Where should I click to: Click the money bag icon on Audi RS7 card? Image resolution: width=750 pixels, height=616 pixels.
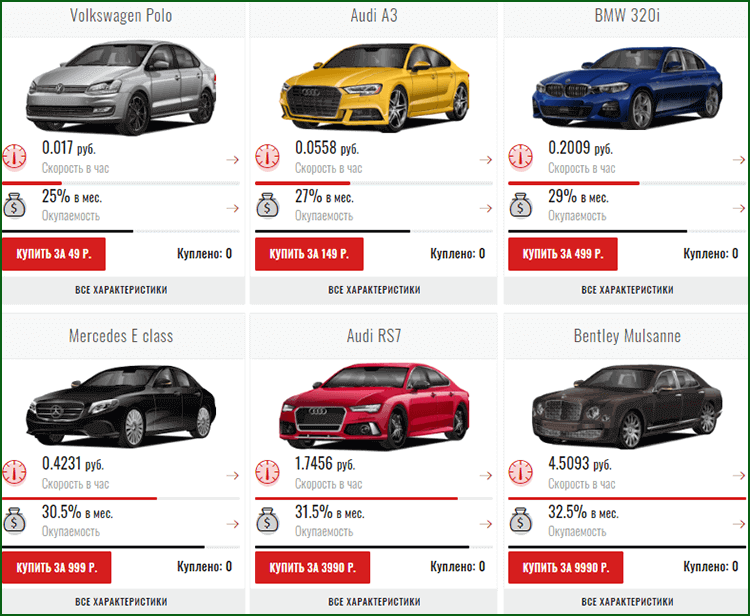(267, 521)
